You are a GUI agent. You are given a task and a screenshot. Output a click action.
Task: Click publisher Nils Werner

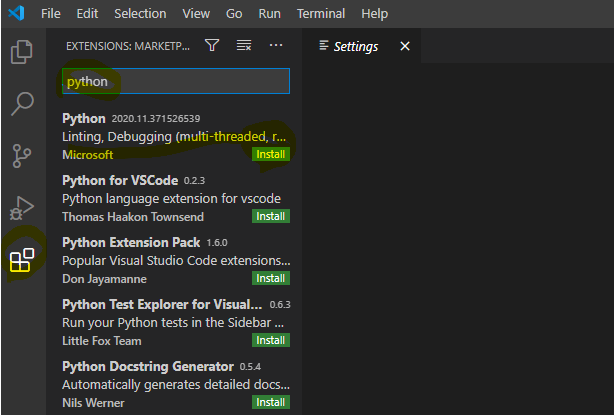point(94,403)
